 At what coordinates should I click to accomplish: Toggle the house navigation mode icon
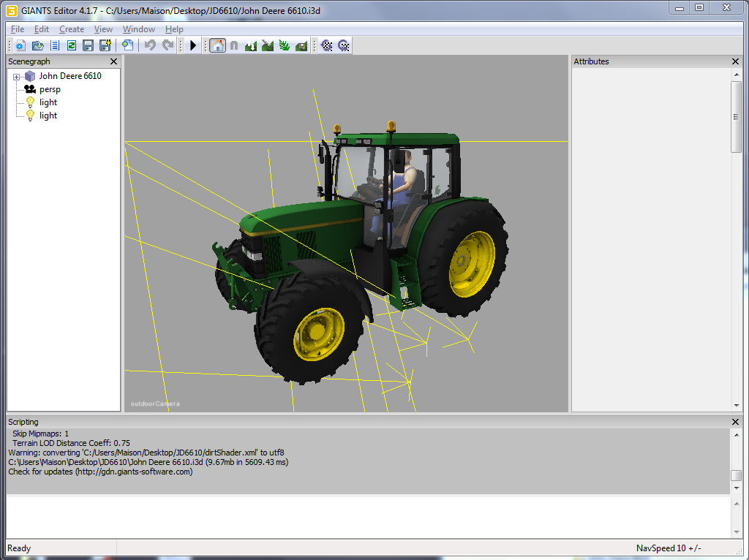coord(217,46)
